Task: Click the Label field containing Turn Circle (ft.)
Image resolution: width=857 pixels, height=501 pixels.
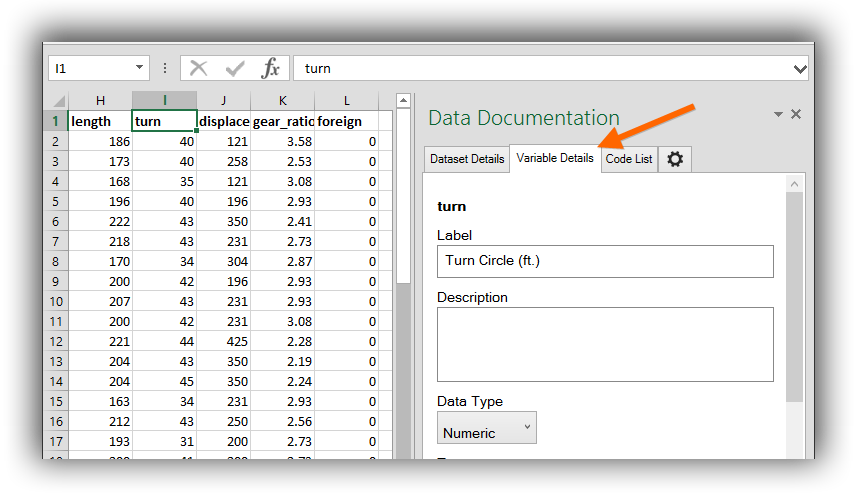Action: click(x=605, y=261)
